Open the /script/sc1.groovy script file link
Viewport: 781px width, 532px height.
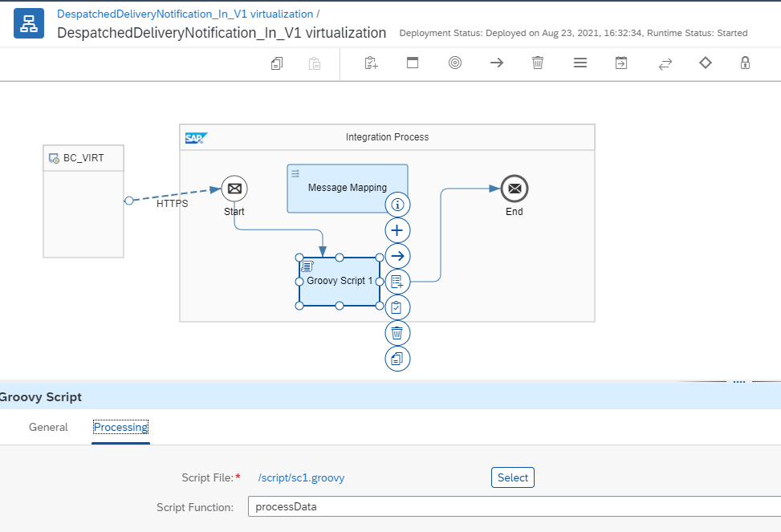pyautogui.click(x=301, y=477)
